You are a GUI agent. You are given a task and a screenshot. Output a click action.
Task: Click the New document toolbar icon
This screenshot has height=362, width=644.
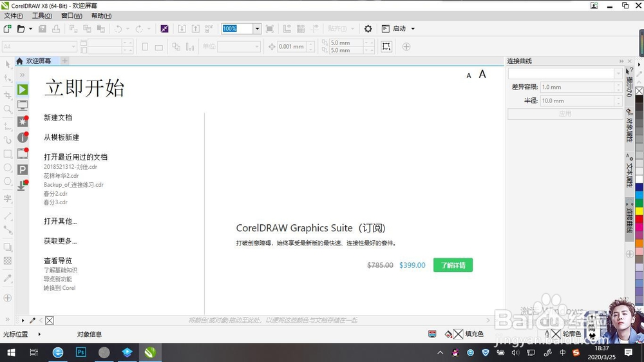pos(7,29)
